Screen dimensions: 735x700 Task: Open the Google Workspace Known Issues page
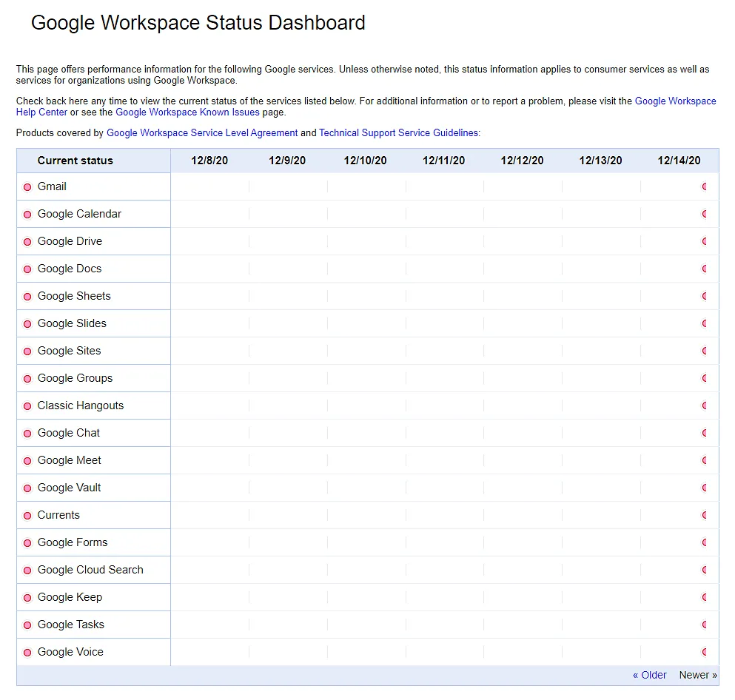tap(187, 112)
